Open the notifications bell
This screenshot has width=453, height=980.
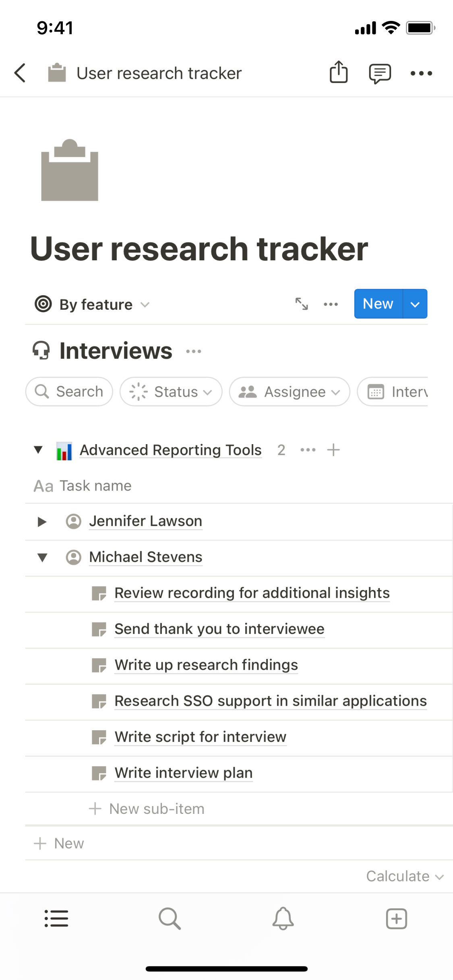click(283, 919)
